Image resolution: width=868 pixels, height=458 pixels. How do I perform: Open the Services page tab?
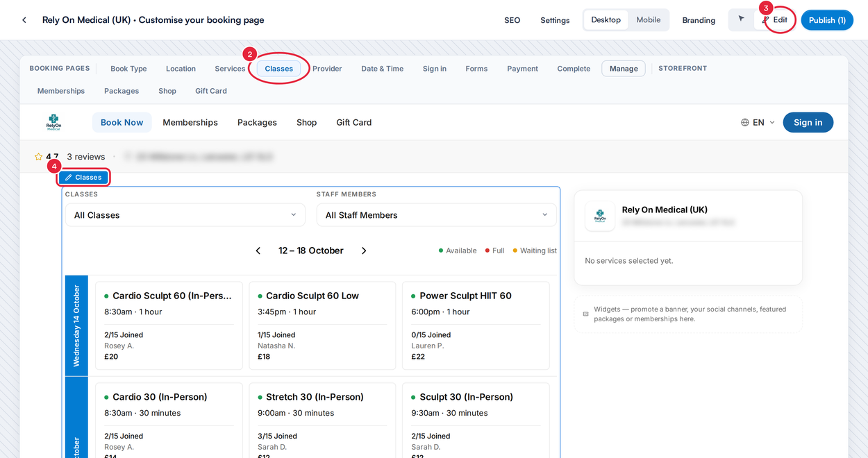[x=230, y=69]
